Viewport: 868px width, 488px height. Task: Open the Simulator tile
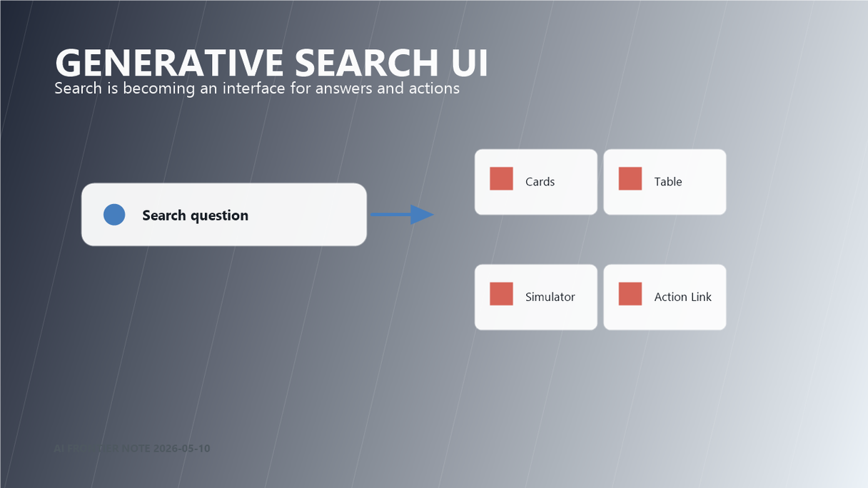coord(536,298)
